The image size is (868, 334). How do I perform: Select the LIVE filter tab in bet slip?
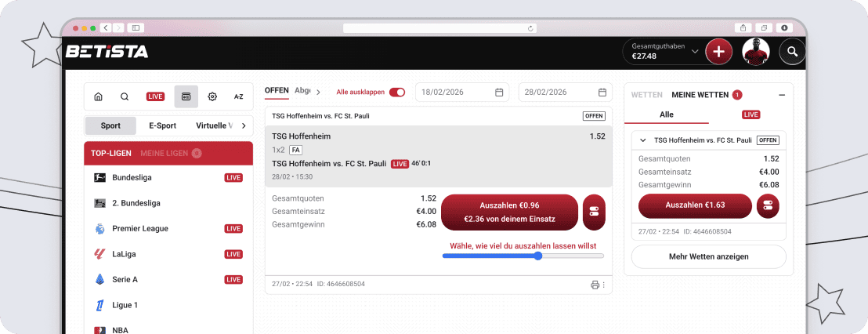click(751, 114)
